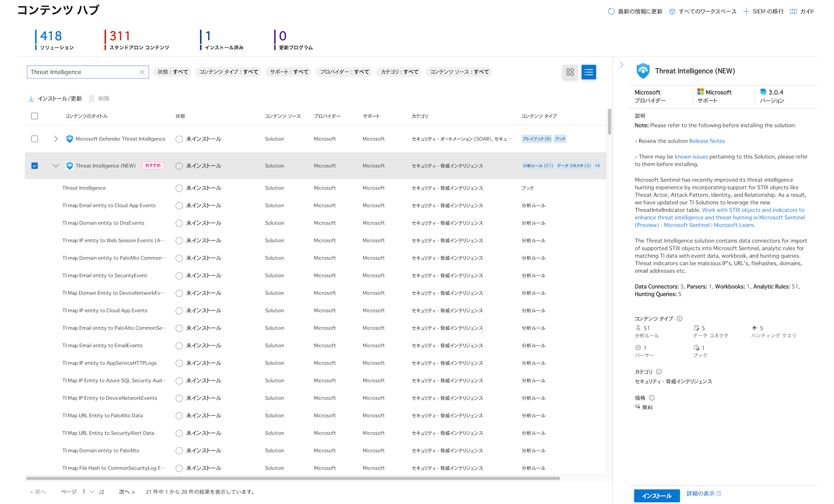This screenshot has height=504, width=834.
Task: Click the 分析ルール flask icon with 51
Action: point(638,328)
